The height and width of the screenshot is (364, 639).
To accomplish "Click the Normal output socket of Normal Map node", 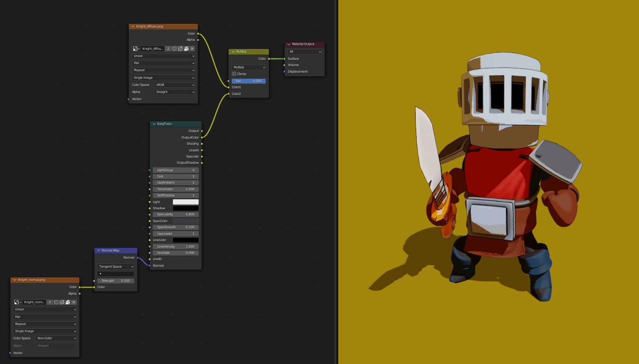I will pos(138,258).
